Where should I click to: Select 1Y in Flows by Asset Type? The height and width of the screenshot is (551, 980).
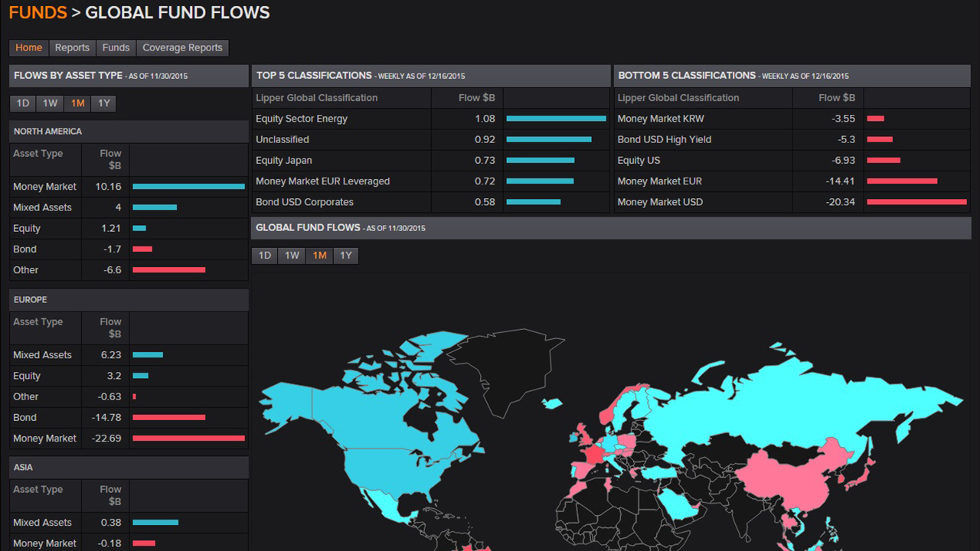pyautogui.click(x=103, y=103)
